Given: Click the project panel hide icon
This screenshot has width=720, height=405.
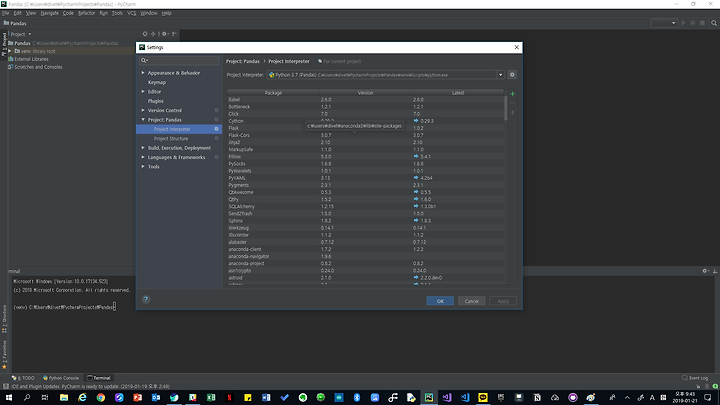Looking at the screenshot, I should coord(174,34).
